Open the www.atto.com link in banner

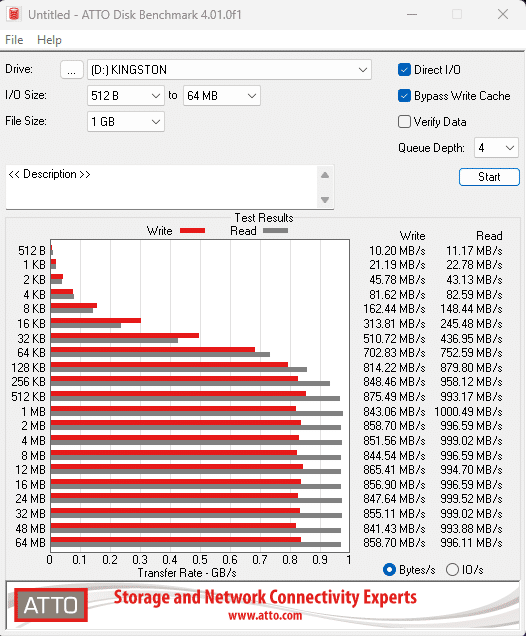265,616
